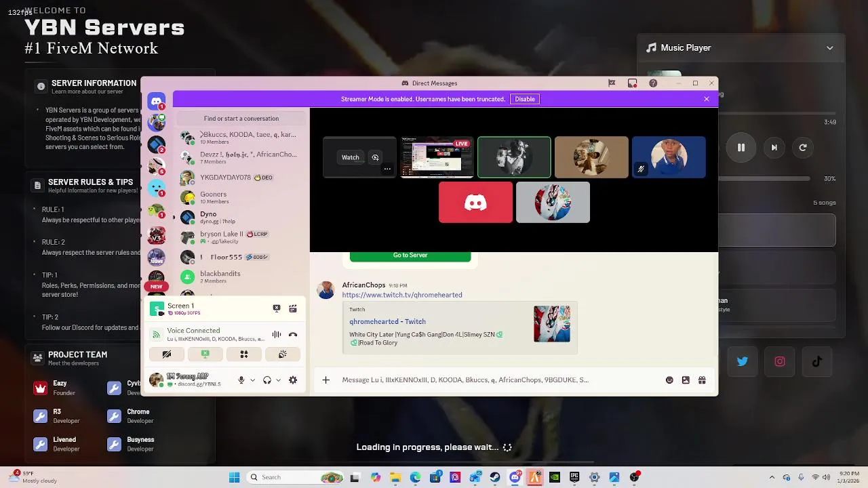
Task: Click the red-dot screen icon in Discord title bar
Action: (x=632, y=83)
